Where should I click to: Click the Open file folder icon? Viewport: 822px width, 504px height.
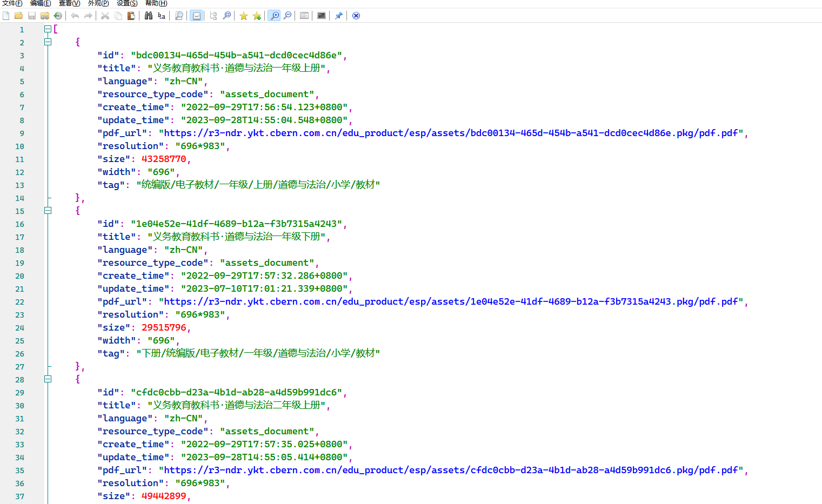[x=18, y=16]
